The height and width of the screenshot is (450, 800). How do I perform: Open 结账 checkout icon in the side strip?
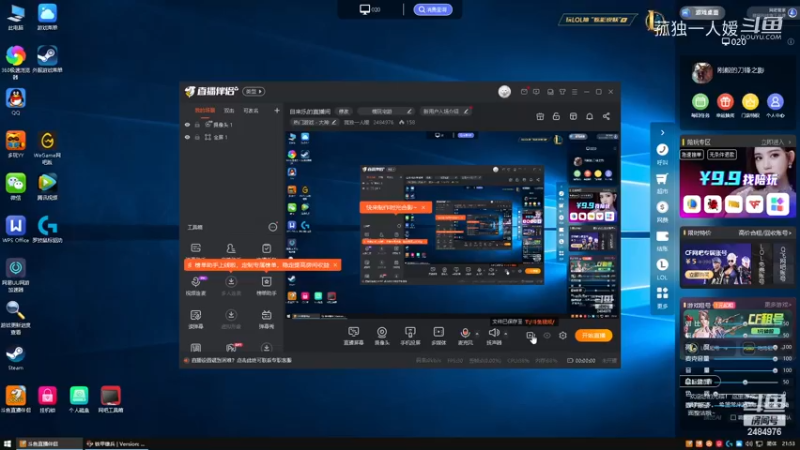point(662,240)
